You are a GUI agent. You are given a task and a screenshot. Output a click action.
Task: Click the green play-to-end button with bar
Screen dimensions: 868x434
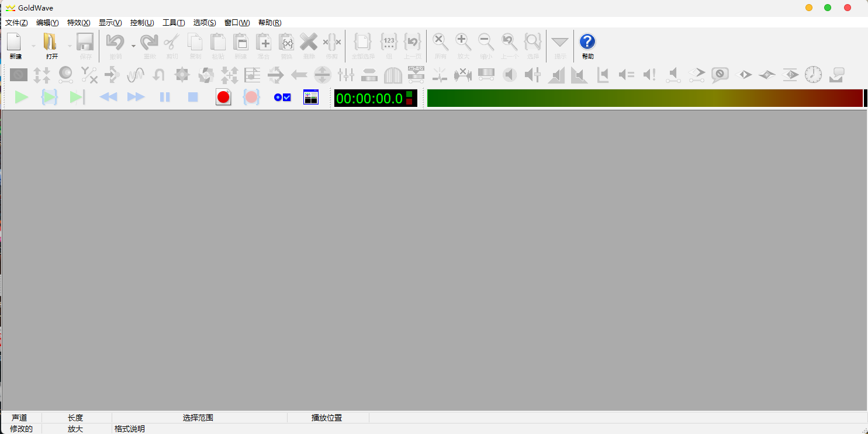[x=78, y=98]
